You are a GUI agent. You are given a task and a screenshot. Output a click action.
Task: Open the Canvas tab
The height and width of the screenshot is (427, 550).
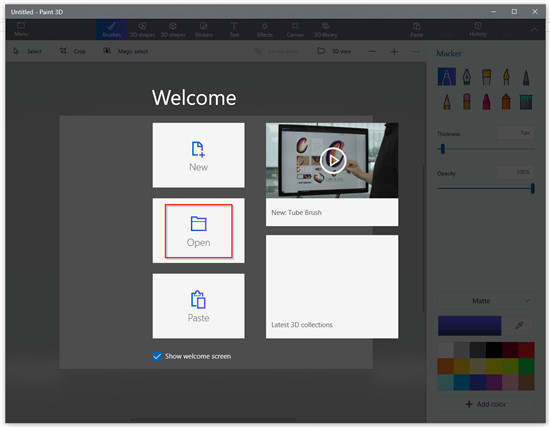[x=295, y=29]
